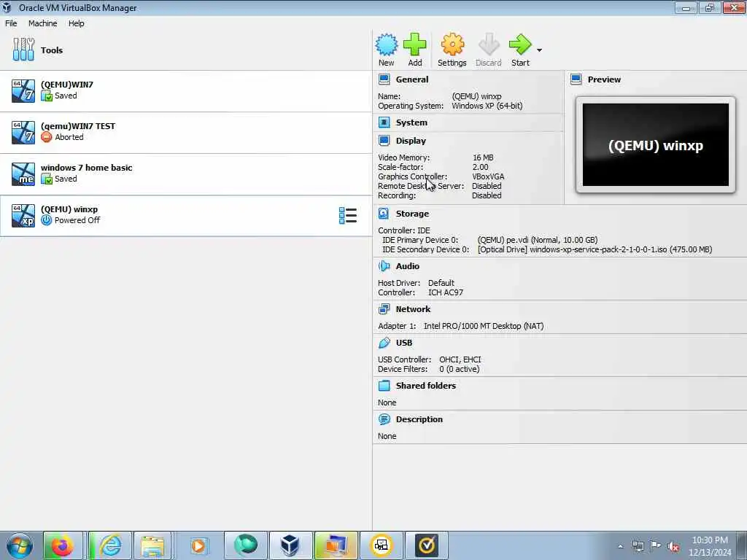
Task: Select the (QEMU)WIN7 virtual machine
Action: tap(186, 90)
